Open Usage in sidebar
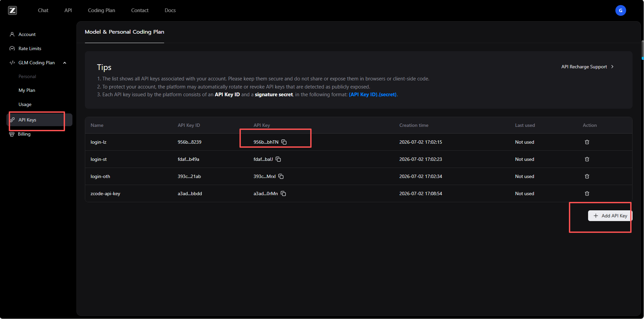This screenshot has width=644, height=319. pos(25,104)
